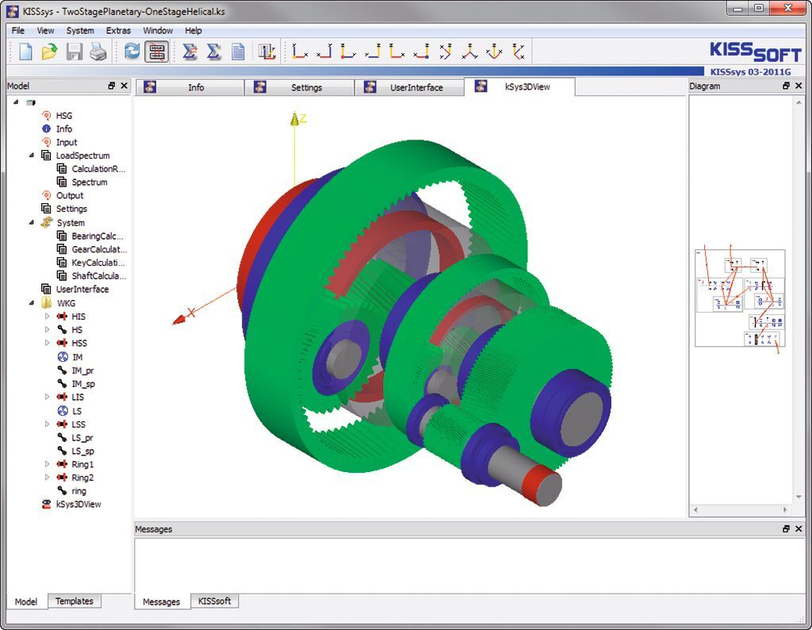
Task: Open a file using the folder icon
Action: pyautogui.click(x=50, y=52)
